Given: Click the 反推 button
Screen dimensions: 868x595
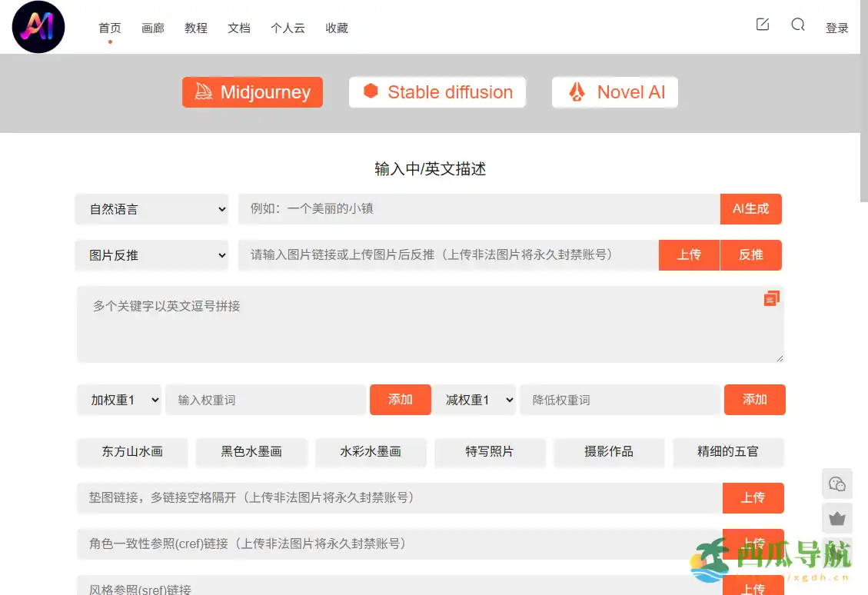Looking at the screenshot, I should click(x=750, y=255).
